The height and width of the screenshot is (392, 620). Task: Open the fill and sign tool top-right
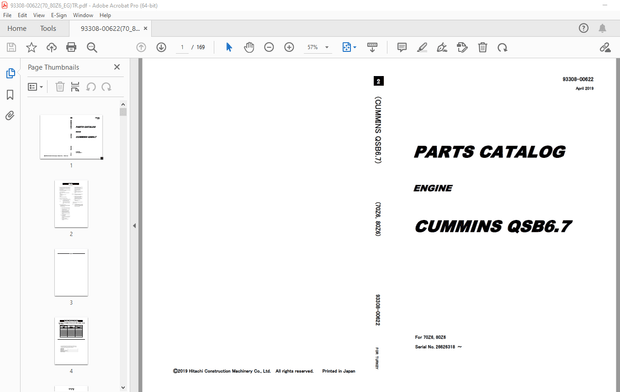click(x=605, y=47)
